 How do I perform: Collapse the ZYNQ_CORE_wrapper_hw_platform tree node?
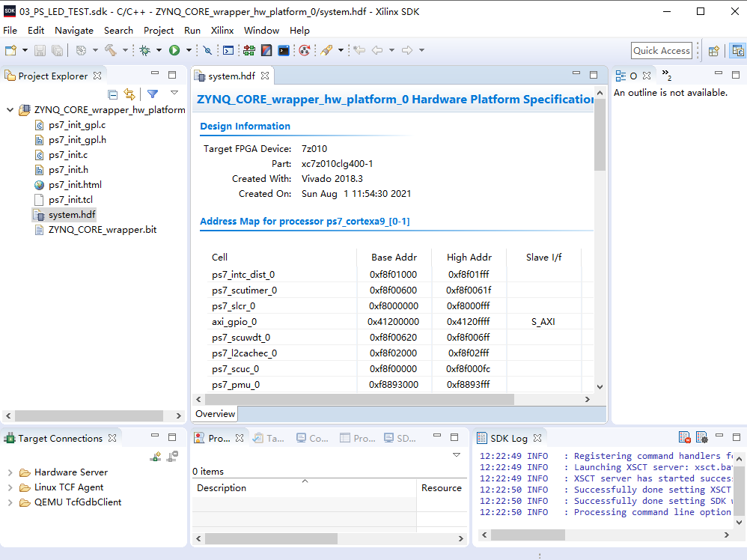click(x=10, y=109)
